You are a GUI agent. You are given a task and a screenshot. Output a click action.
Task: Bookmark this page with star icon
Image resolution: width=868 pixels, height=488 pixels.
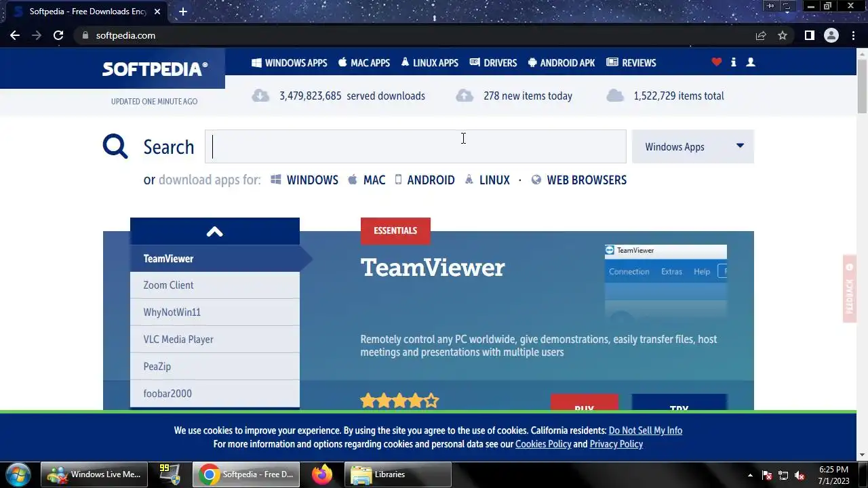click(783, 35)
